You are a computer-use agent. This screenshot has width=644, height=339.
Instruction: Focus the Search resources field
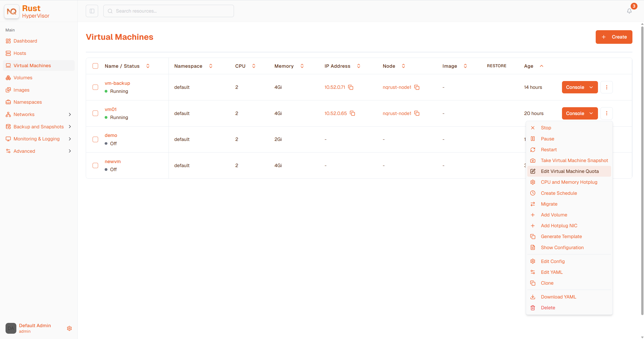click(x=169, y=11)
